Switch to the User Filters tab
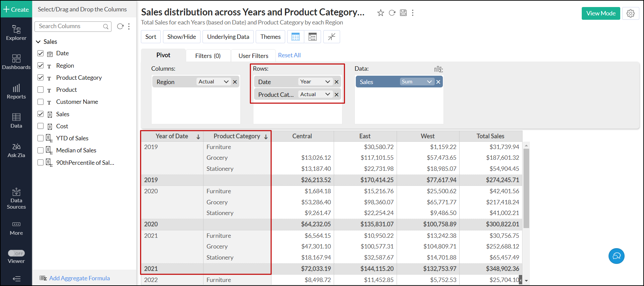 pyautogui.click(x=253, y=56)
